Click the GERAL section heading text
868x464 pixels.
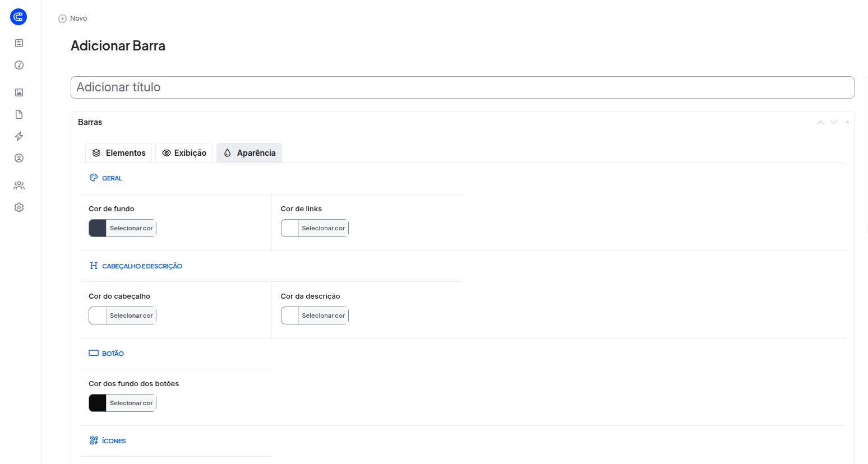pos(112,178)
